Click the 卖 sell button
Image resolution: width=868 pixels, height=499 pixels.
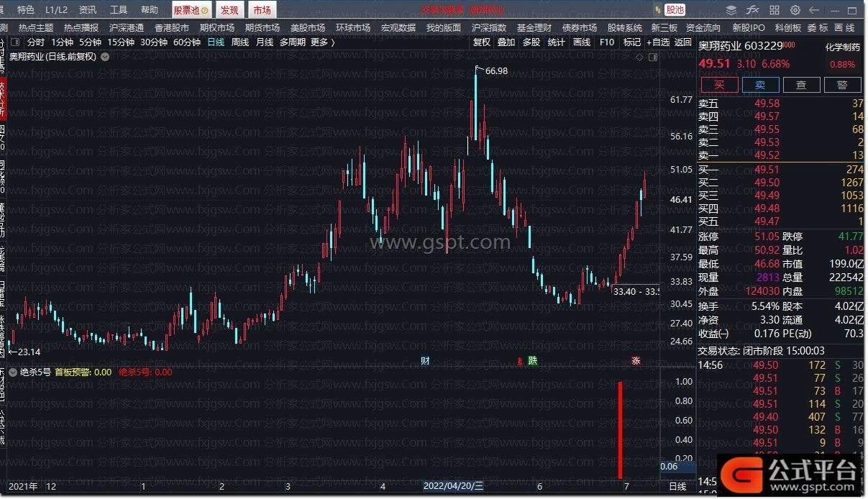point(760,85)
